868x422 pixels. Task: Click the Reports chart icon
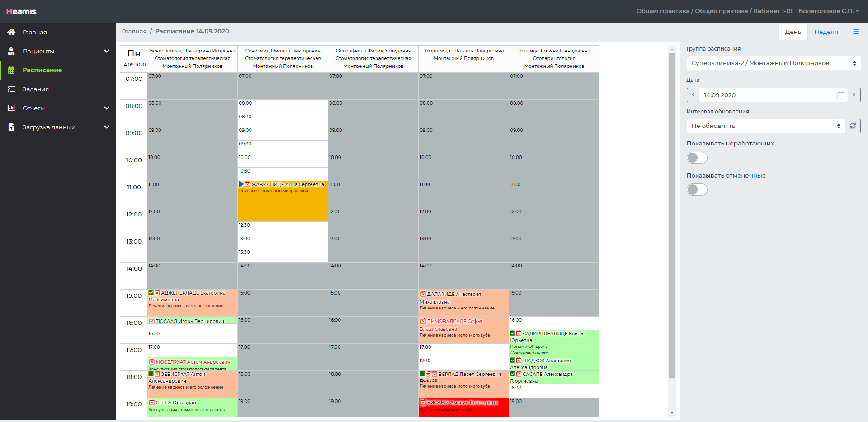pyautogui.click(x=11, y=108)
